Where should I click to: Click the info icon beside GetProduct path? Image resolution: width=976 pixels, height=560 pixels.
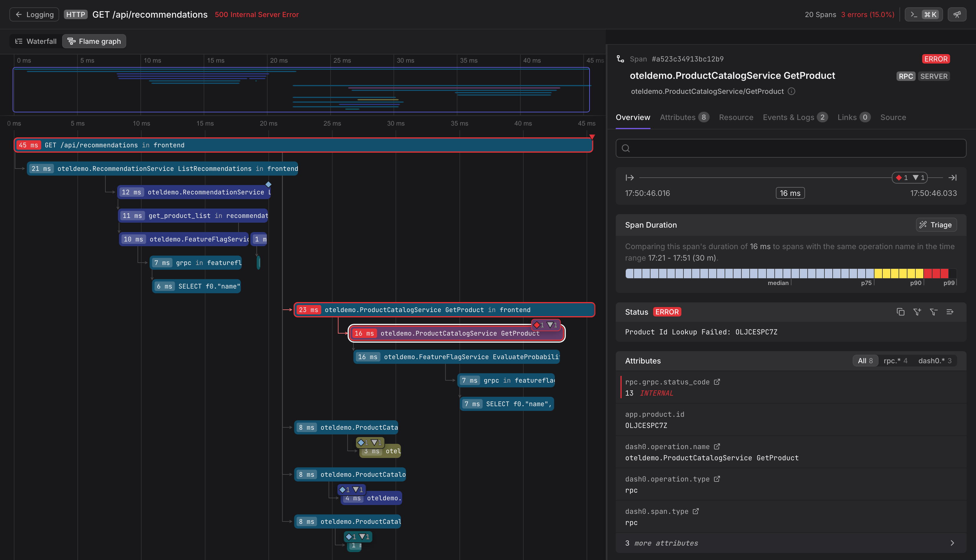click(x=791, y=91)
